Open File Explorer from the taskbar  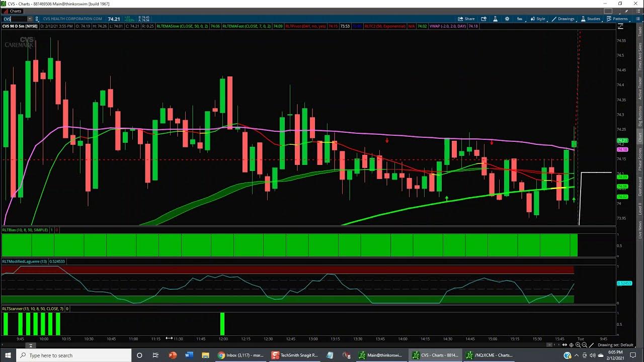click(x=205, y=355)
